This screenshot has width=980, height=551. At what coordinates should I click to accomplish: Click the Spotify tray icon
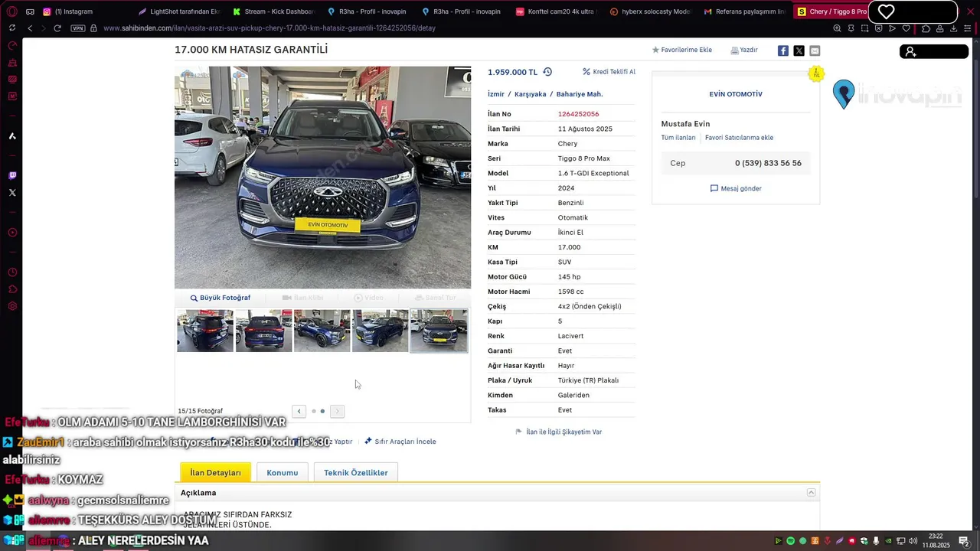tap(791, 541)
